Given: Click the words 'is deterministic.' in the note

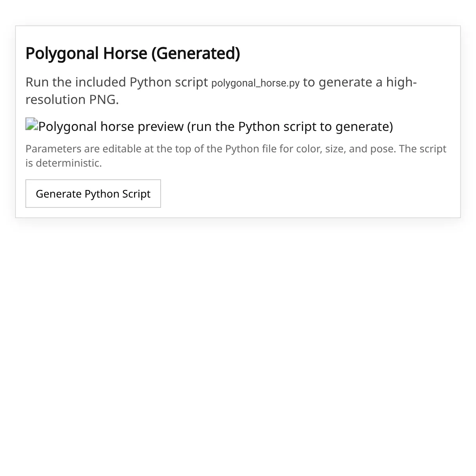Looking at the screenshot, I should [x=63, y=163].
